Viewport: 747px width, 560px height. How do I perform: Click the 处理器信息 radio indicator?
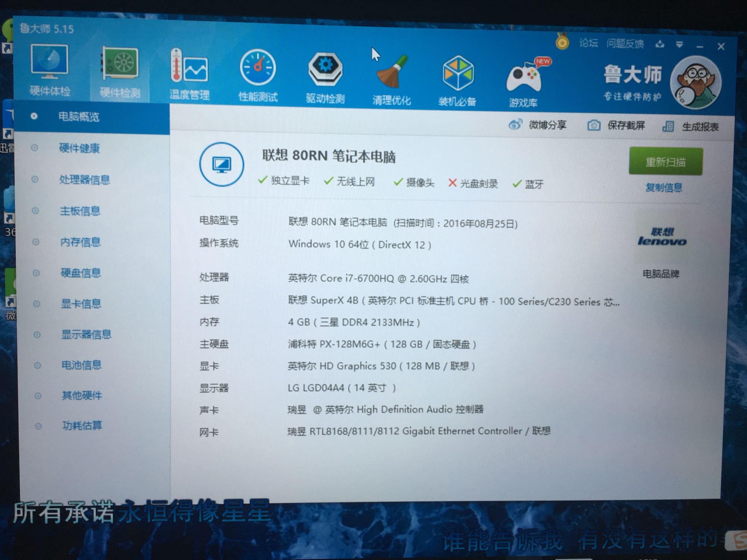pos(35,180)
